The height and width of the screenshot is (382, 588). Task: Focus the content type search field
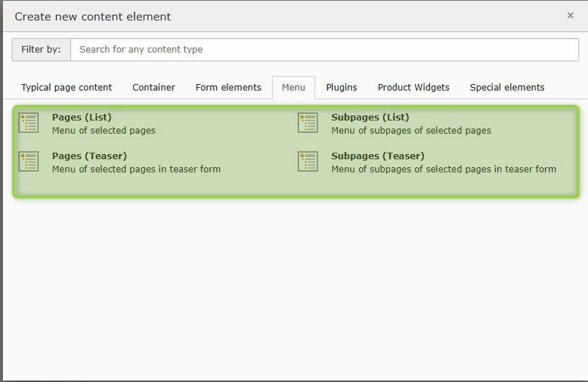tap(324, 50)
